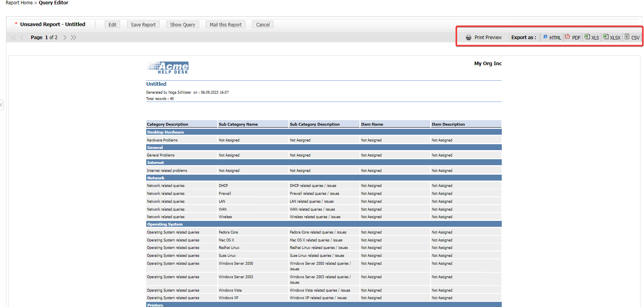Click Mail this Report button
The height and width of the screenshot is (307, 644).
coord(225,24)
